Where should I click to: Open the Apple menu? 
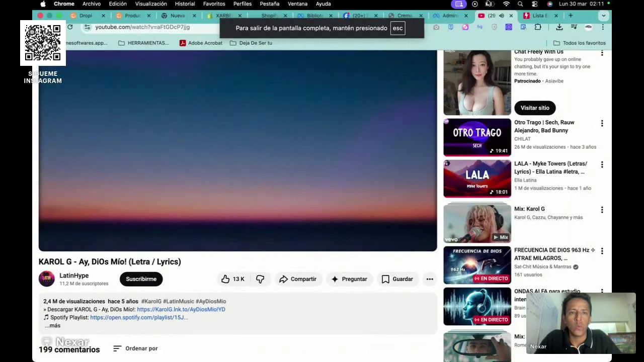click(x=43, y=4)
